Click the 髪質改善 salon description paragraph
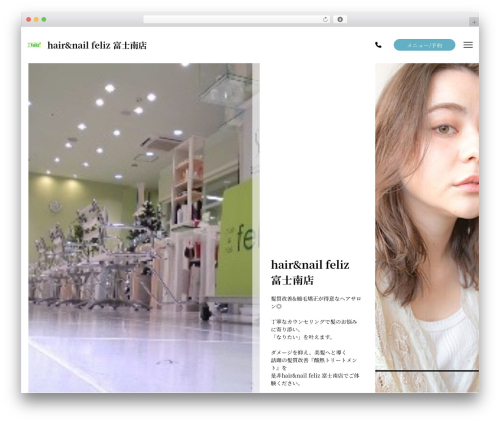This screenshot has height=423, width=500. coord(316,341)
